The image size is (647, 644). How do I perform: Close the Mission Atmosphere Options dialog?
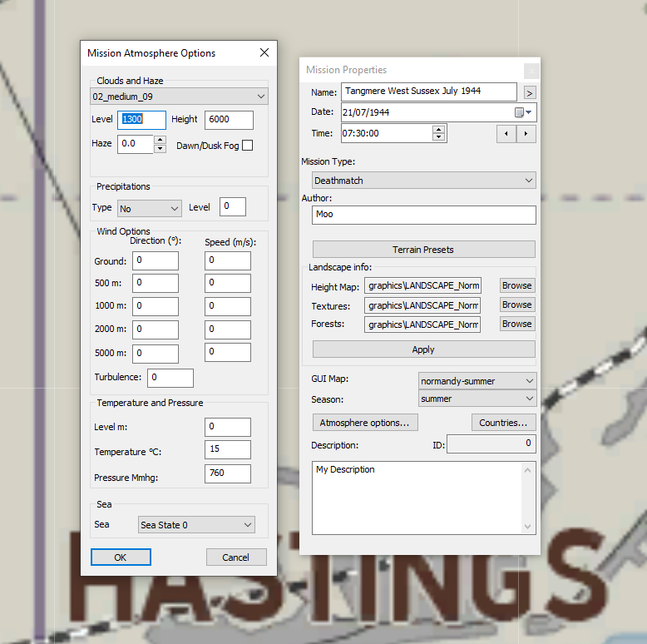pyautogui.click(x=264, y=53)
